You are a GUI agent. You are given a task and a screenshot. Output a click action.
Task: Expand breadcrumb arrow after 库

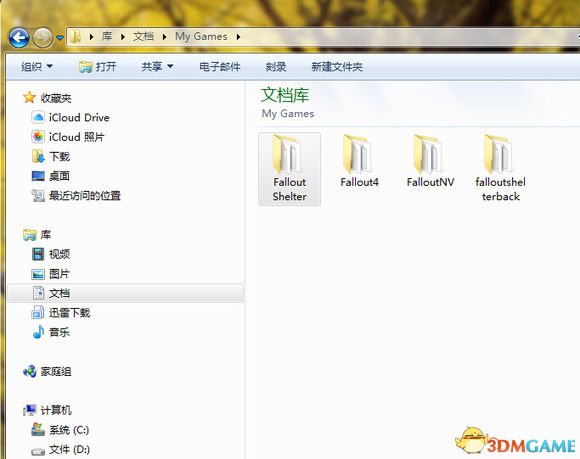123,37
